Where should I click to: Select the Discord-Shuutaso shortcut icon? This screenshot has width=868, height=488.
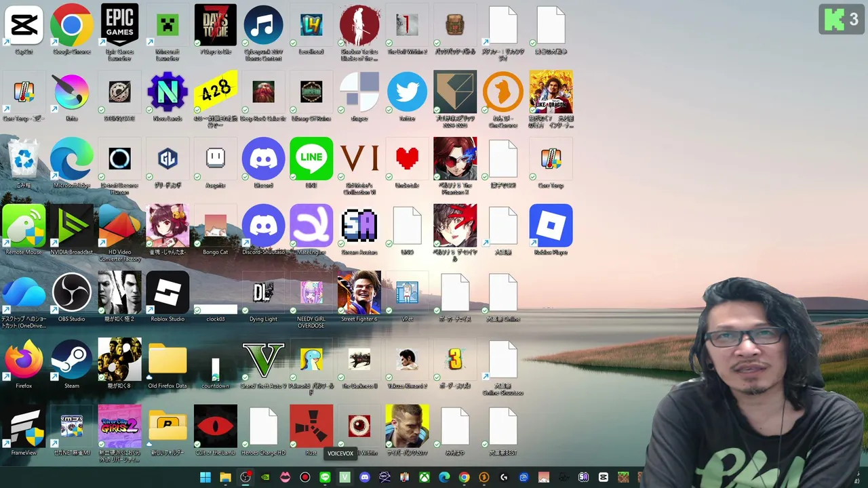click(263, 226)
